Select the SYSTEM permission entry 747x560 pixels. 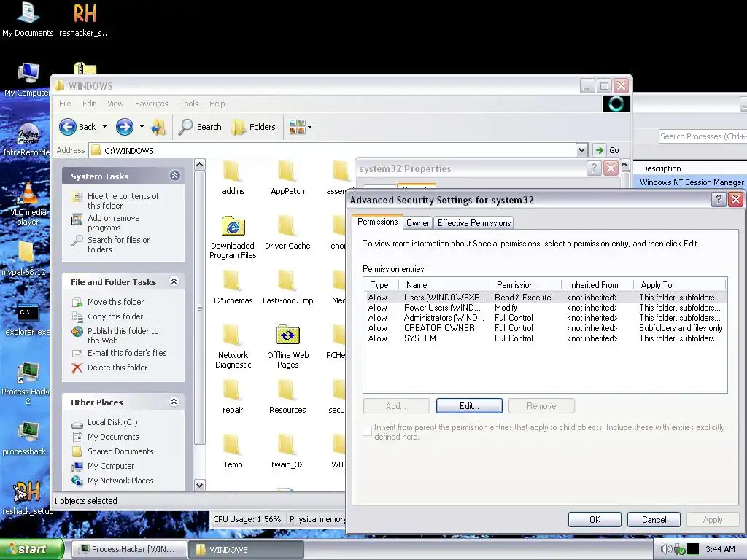544,338
